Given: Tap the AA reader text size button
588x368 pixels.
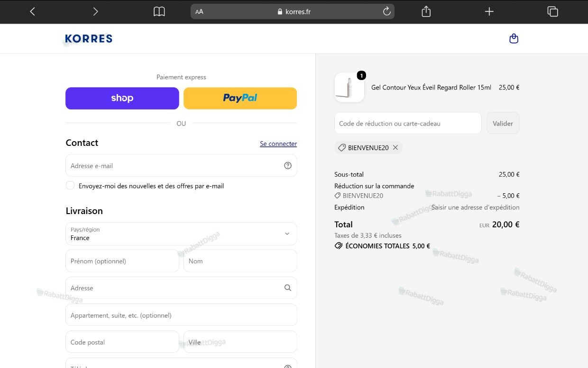Looking at the screenshot, I should (199, 12).
